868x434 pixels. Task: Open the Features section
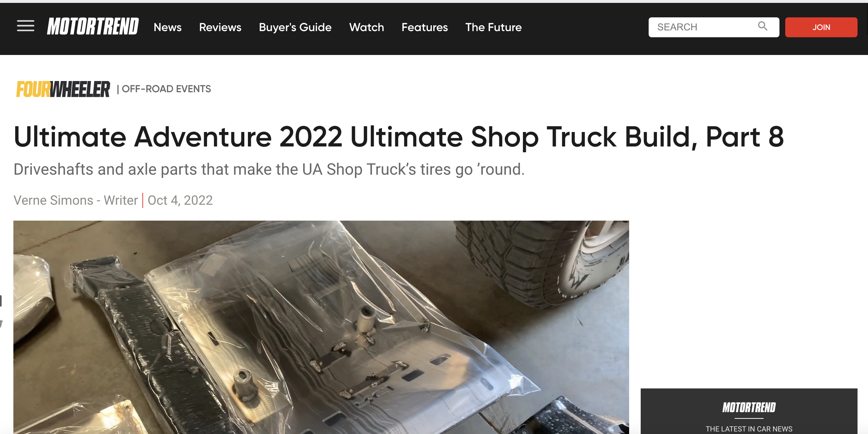425,27
